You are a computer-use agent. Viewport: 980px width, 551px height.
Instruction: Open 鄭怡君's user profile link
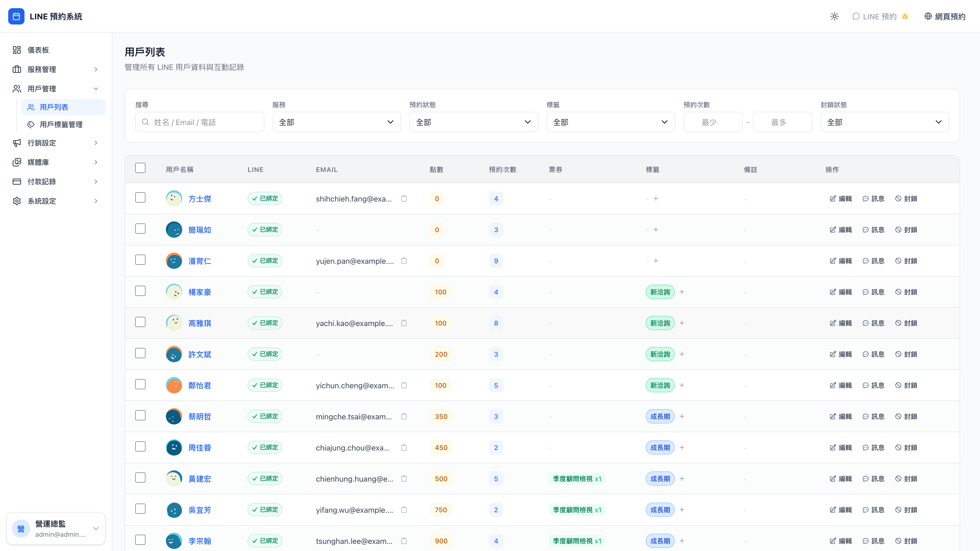(199, 385)
